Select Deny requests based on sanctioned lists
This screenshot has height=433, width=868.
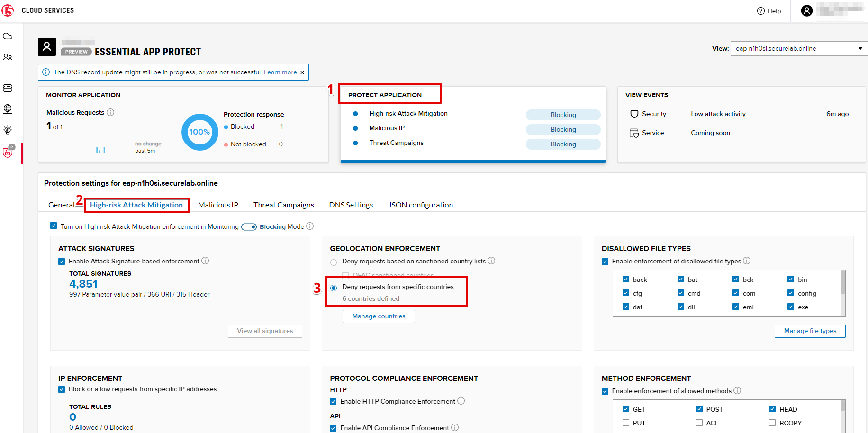334,262
